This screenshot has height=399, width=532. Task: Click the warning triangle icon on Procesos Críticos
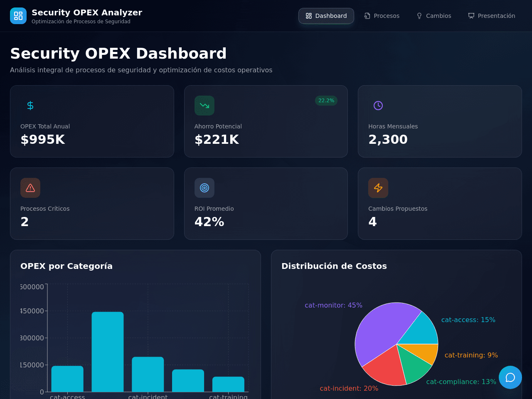click(x=30, y=188)
